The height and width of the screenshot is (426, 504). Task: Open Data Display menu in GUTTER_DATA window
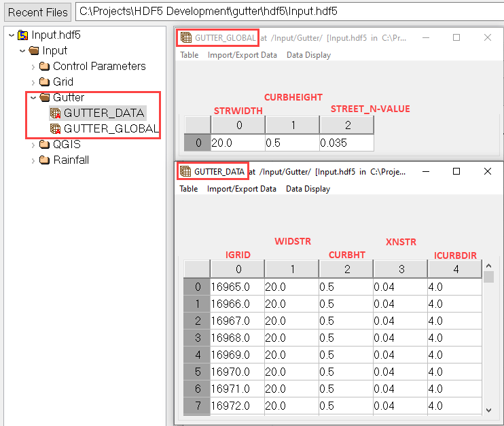(x=308, y=189)
